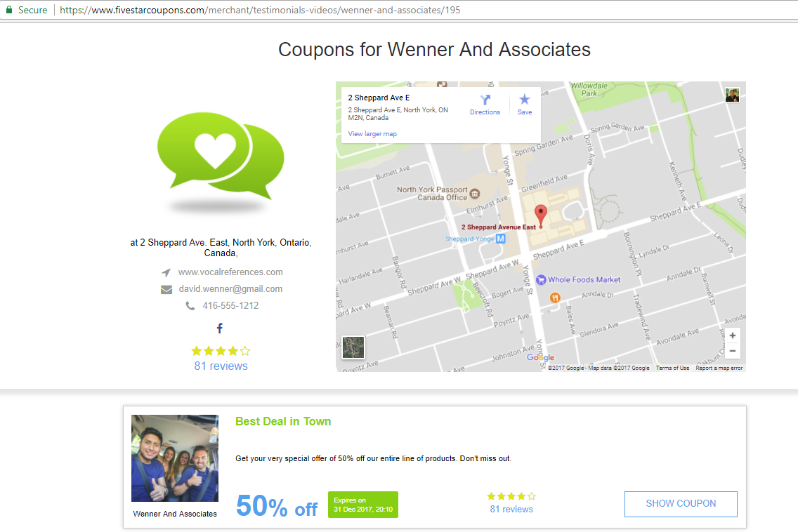The width and height of the screenshot is (798, 532).
Task: Click the Best Deal in Town title
Action: 283,422
